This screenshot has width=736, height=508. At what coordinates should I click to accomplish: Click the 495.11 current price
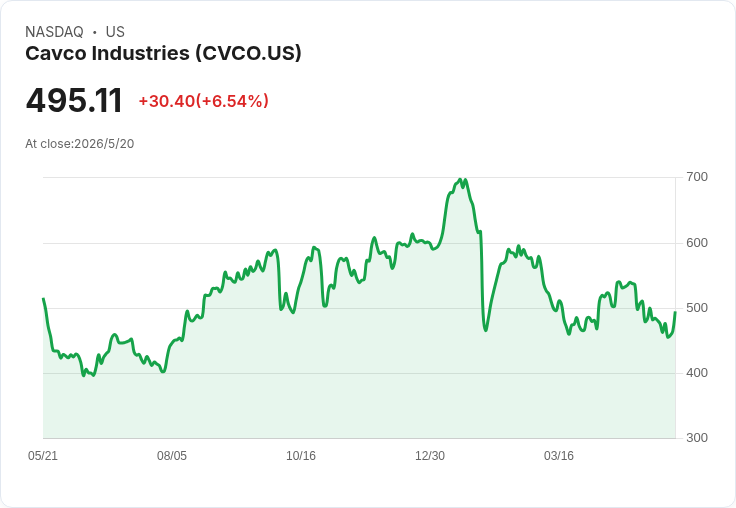pos(74,100)
